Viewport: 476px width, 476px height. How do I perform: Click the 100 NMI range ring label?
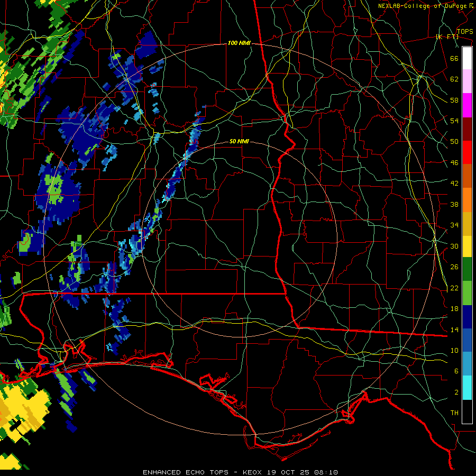coord(239,43)
